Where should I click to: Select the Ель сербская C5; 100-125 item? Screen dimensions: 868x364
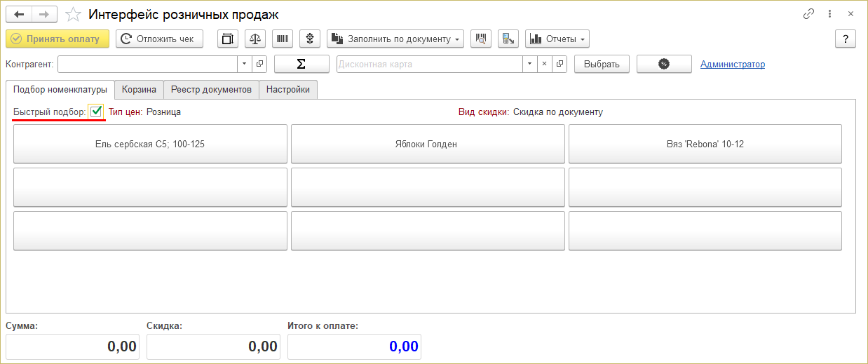(x=150, y=144)
